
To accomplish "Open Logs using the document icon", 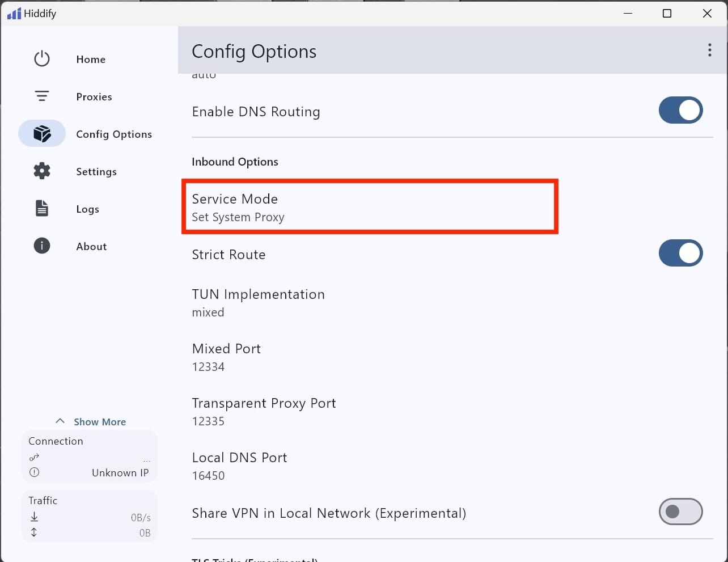I will (42, 209).
